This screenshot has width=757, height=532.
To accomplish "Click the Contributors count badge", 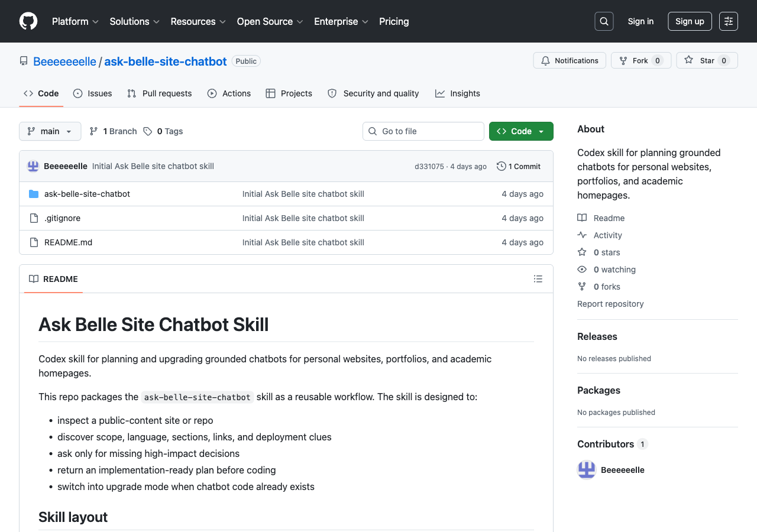I will tap(643, 444).
